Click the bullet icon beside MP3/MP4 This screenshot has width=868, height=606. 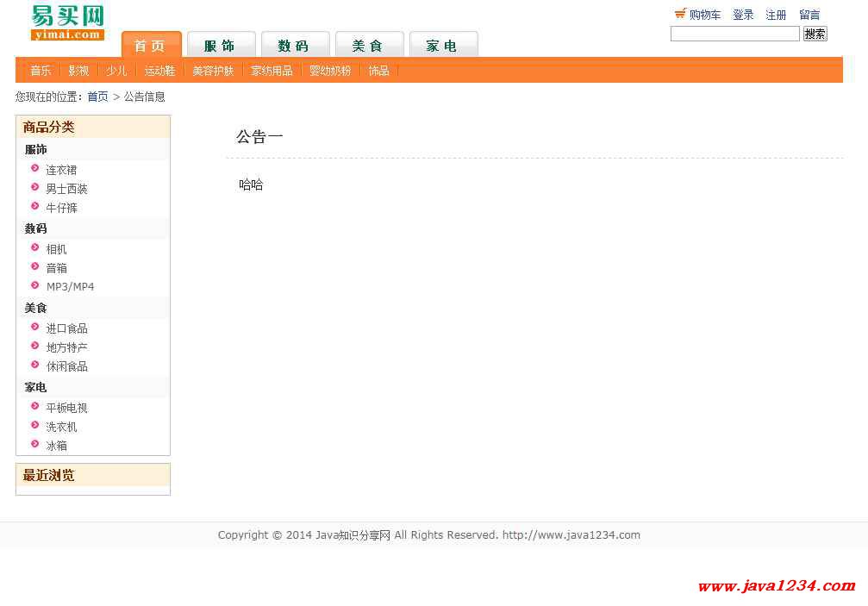click(x=35, y=285)
